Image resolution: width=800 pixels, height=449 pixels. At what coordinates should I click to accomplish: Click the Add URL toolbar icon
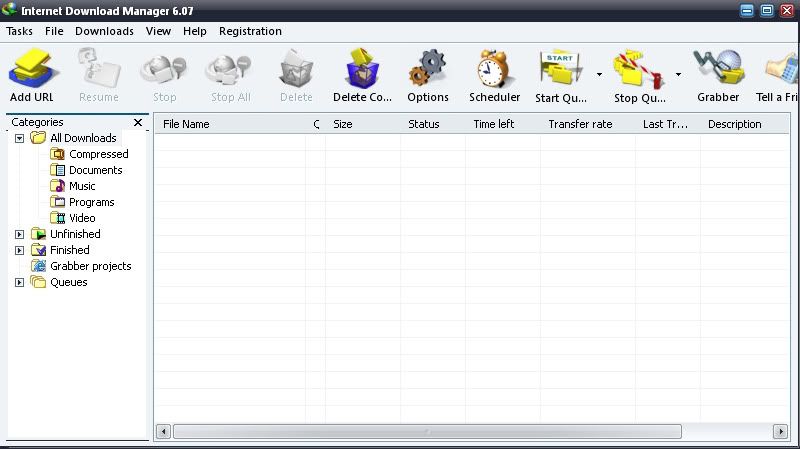click(32, 68)
